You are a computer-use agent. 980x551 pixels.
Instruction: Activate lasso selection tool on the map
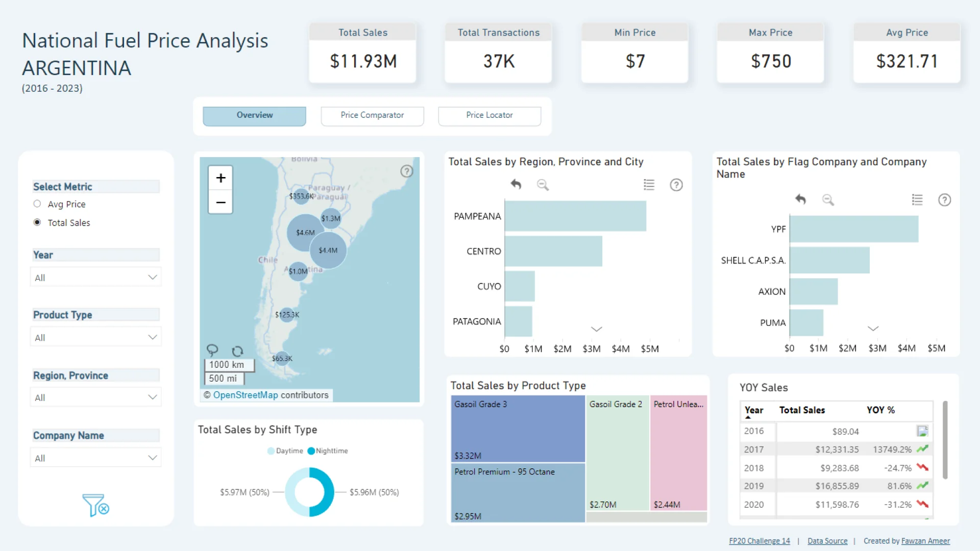(x=212, y=350)
